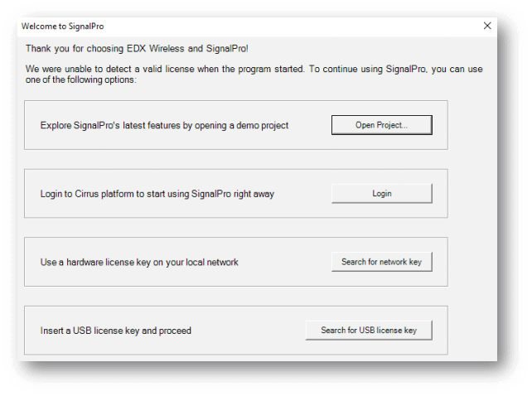532x396 pixels.
Task: Click the 'Insert a USB license key' text
Action: pyautogui.click(x=115, y=331)
